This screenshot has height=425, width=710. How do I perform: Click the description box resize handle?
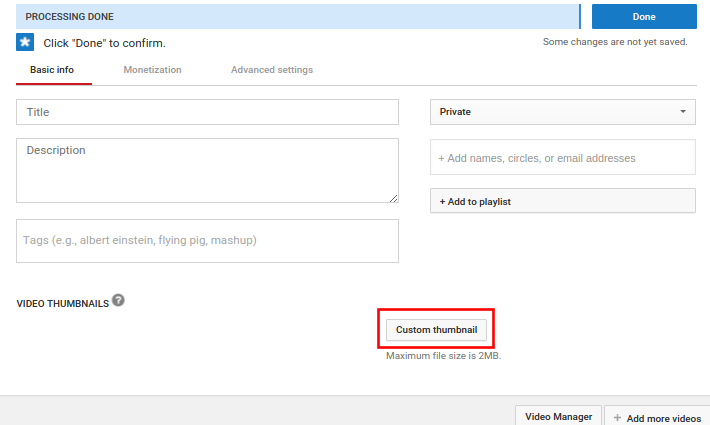(x=393, y=198)
